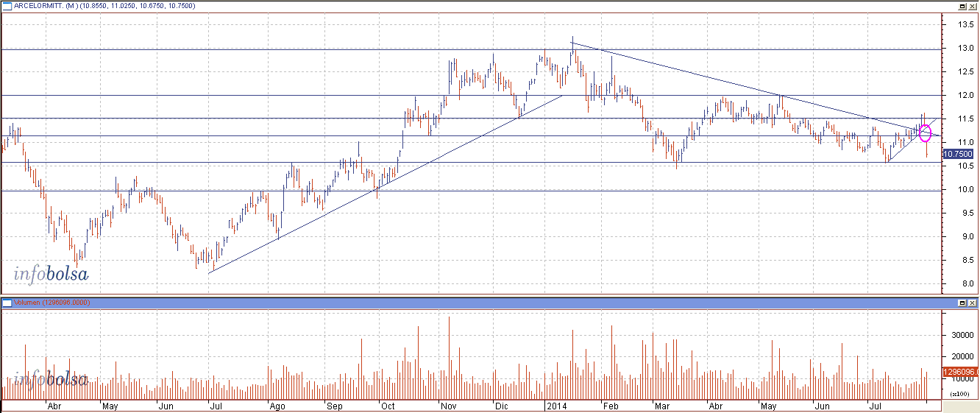The width and height of the screenshot is (980, 413).
Task: Click the ArcelorMittal chart window icon
Action: pos(7,4)
